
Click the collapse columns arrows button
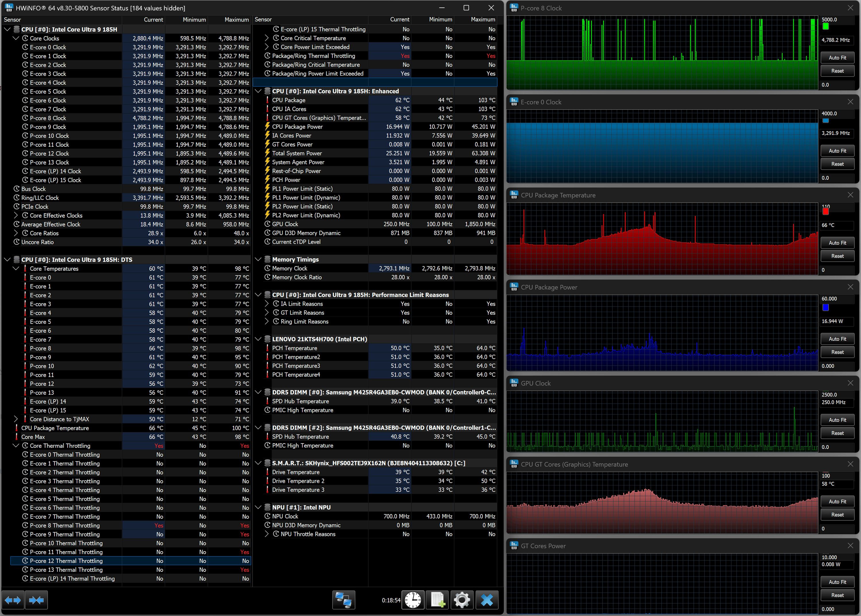pyautogui.click(x=36, y=600)
